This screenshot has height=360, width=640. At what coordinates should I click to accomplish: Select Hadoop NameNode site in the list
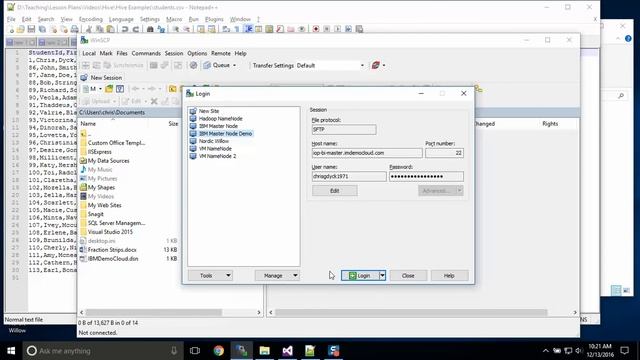(220, 118)
